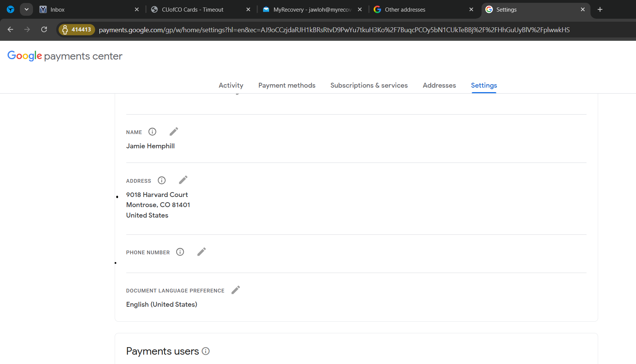Open a new browser tab
The height and width of the screenshot is (364, 636).
click(600, 9)
